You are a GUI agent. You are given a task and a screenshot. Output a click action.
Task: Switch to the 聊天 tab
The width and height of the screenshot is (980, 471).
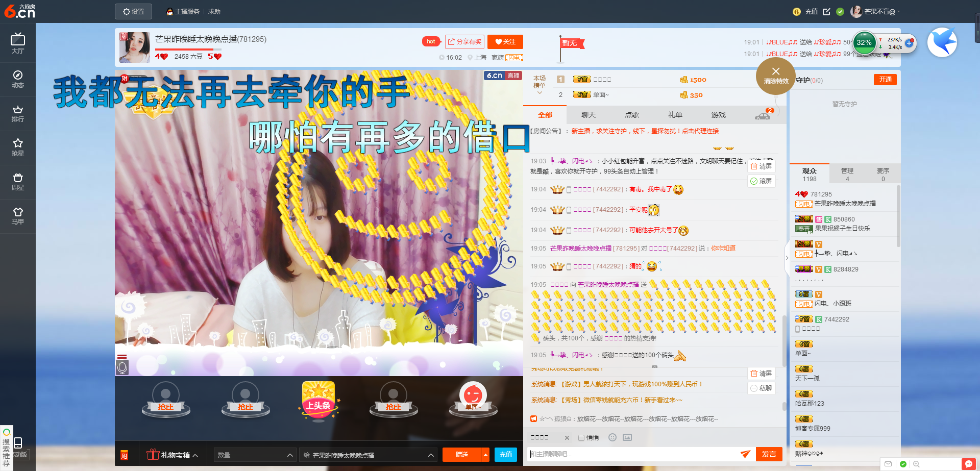click(588, 115)
